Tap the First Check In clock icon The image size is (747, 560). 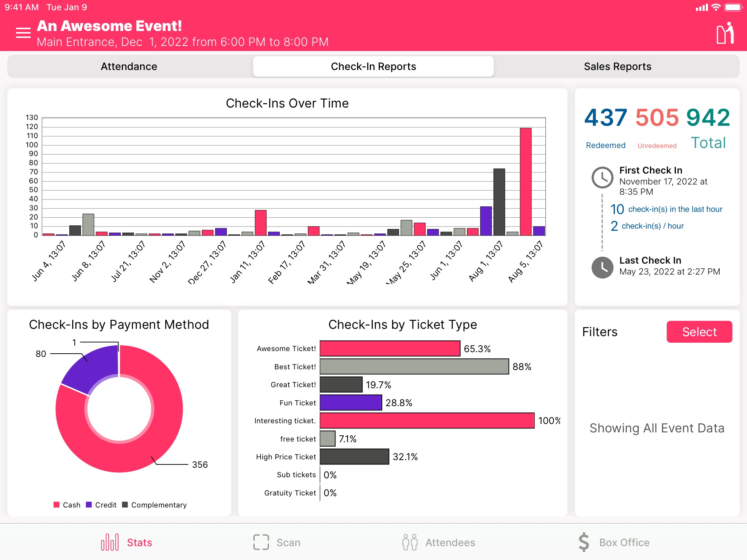[602, 178]
